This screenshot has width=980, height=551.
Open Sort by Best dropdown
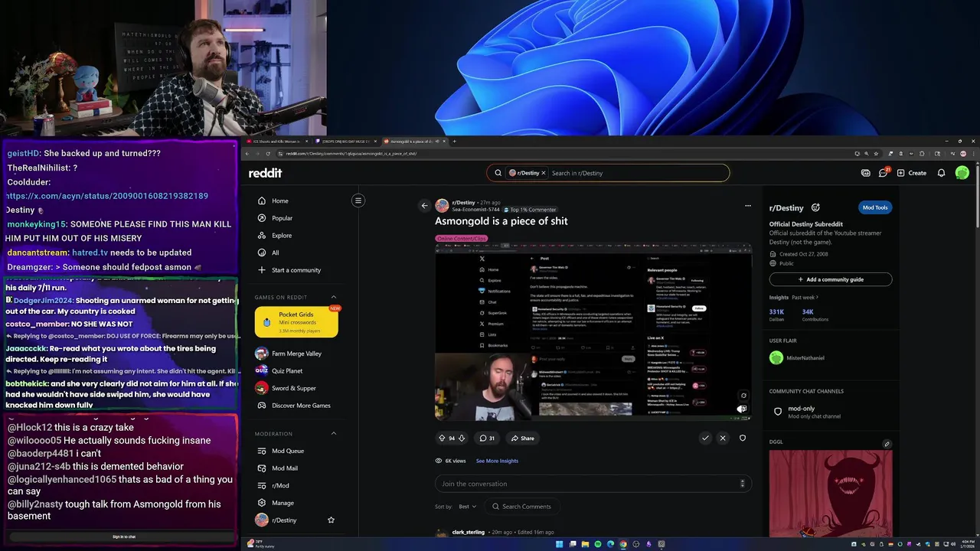point(468,507)
